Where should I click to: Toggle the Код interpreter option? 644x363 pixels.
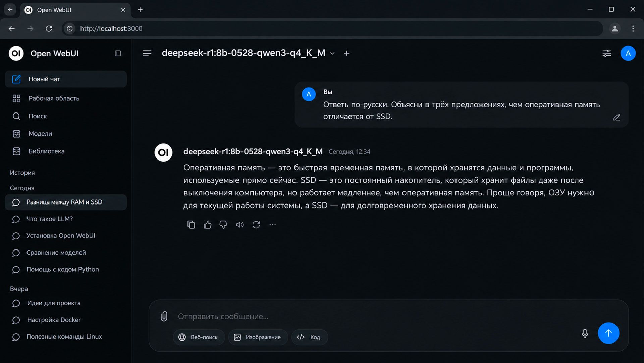coord(309,337)
